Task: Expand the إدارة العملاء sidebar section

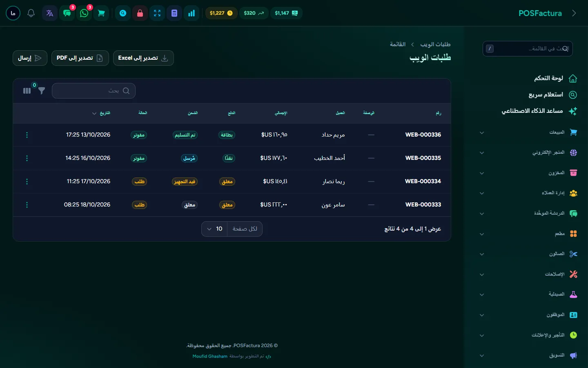Action: click(x=528, y=193)
